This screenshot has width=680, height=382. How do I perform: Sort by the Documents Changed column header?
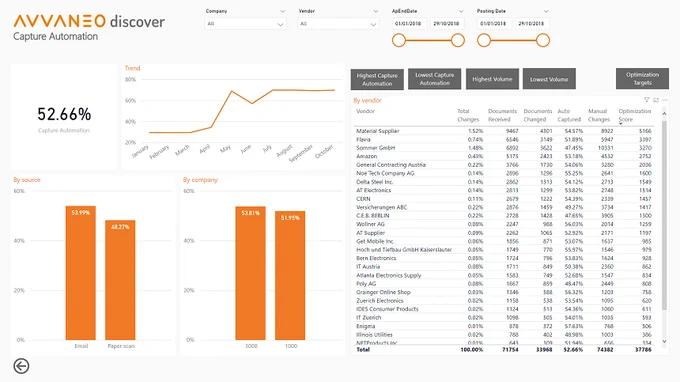coord(538,115)
